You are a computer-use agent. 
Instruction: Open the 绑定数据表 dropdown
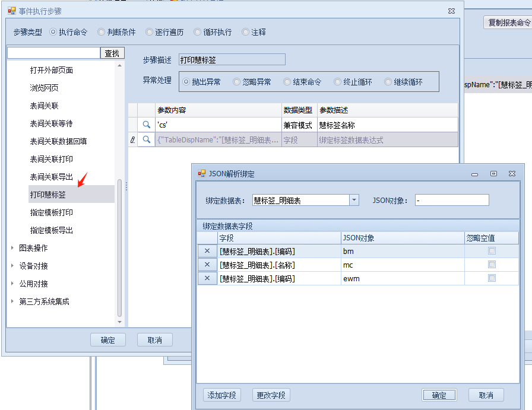point(354,200)
